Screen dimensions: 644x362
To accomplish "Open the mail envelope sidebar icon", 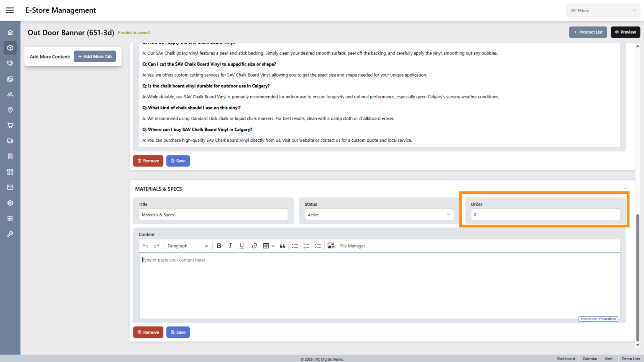I will pyautogui.click(x=10, y=187).
